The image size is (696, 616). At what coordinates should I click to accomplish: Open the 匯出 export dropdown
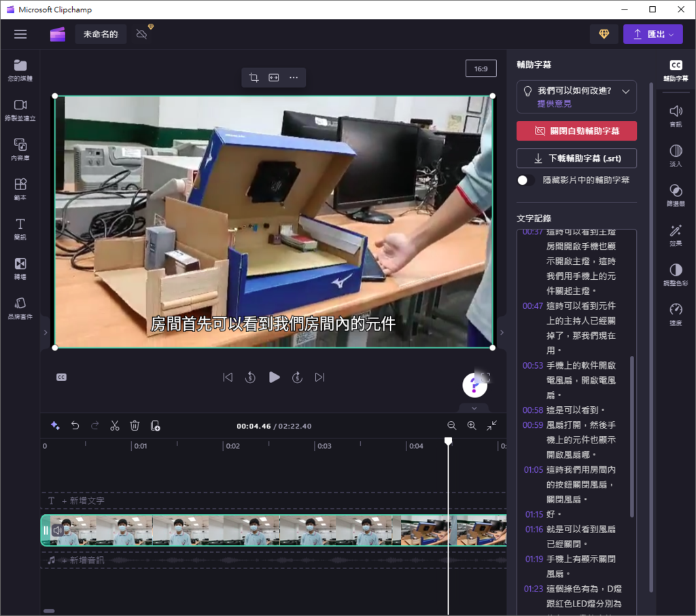[652, 34]
